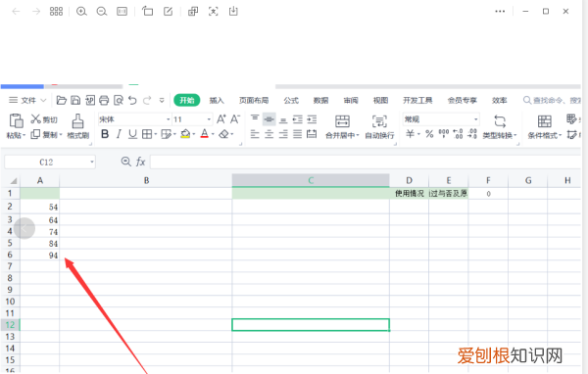Increase font size with A+
The height and width of the screenshot is (374, 588).
tap(221, 119)
